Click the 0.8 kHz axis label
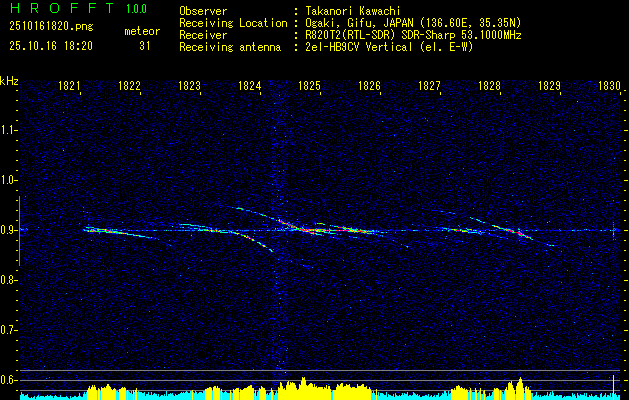 pos(8,280)
